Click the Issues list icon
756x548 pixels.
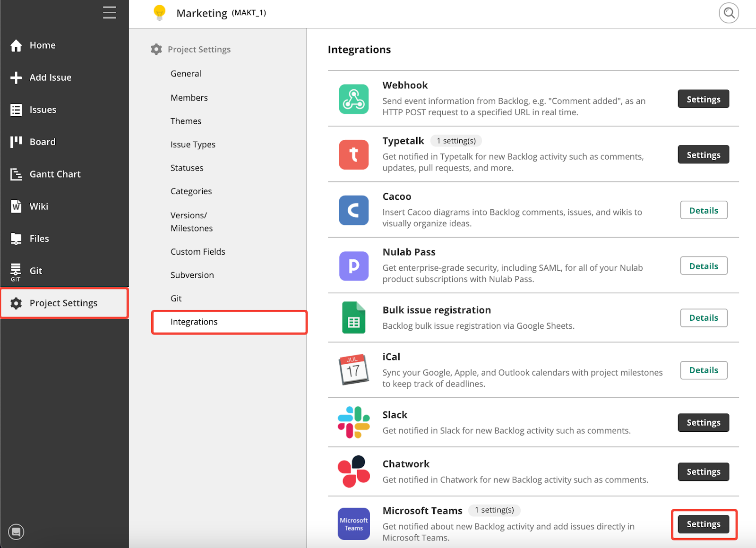click(16, 110)
